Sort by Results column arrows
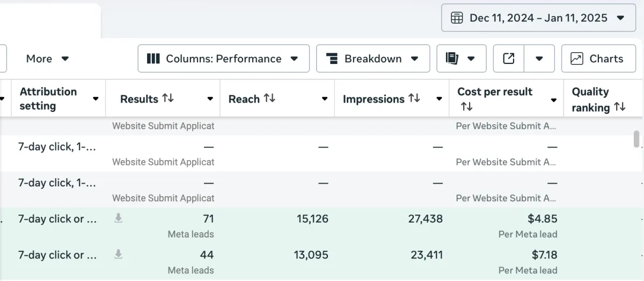The height and width of the screenshot is (281, 644). click(x=168, y=98)
